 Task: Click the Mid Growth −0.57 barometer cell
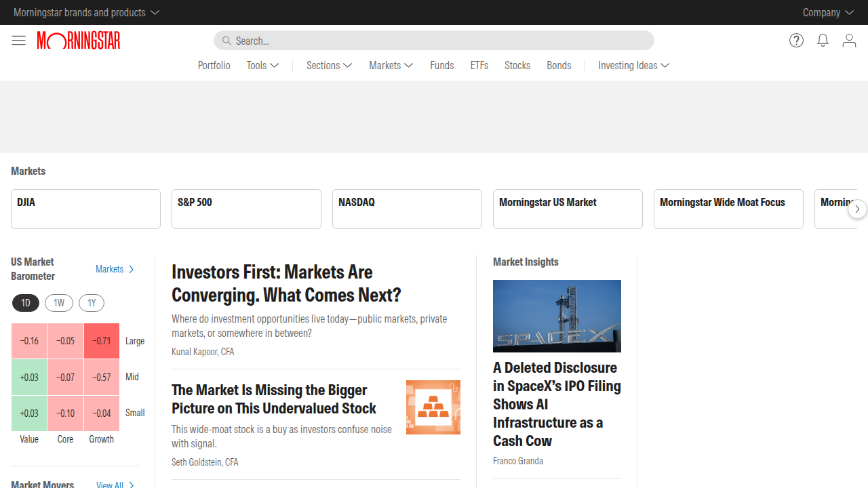click(102, 377)
